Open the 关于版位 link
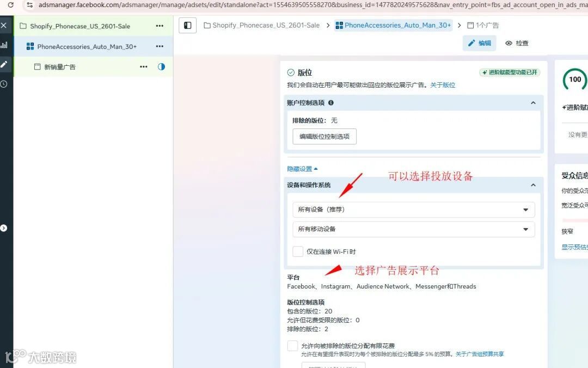Screen dimensions: 588x368 [443, 85]
